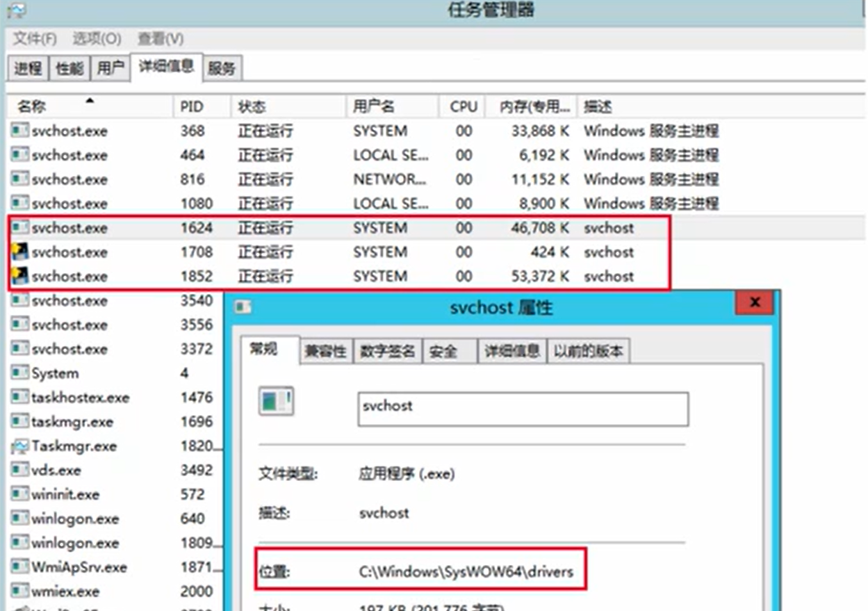868x611 pixels.
Task: Sort by the 用户名 column header
Action: [x=393, y=106]
